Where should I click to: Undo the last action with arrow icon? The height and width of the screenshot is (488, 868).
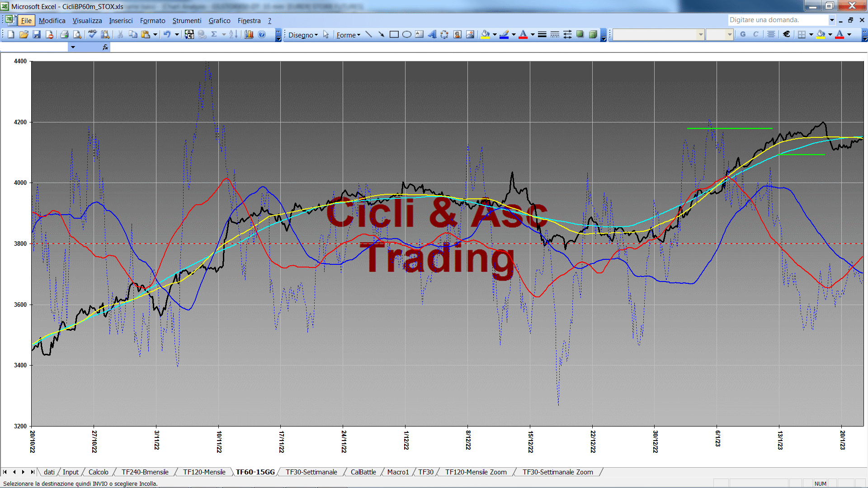[x=167, y=35]
